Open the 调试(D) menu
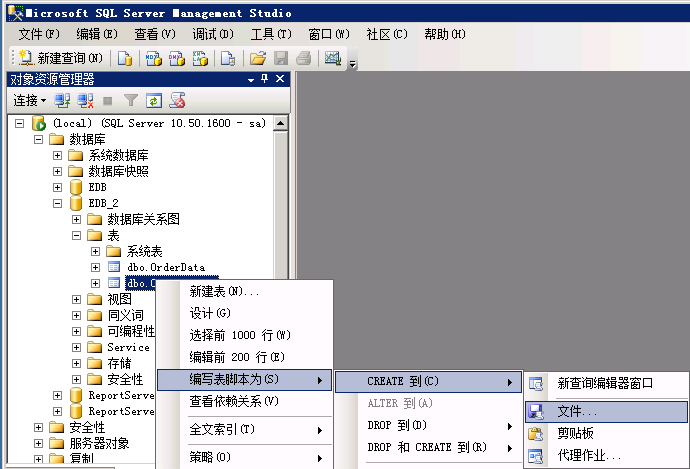Screen dimensions: 690x469 (213, 34)
